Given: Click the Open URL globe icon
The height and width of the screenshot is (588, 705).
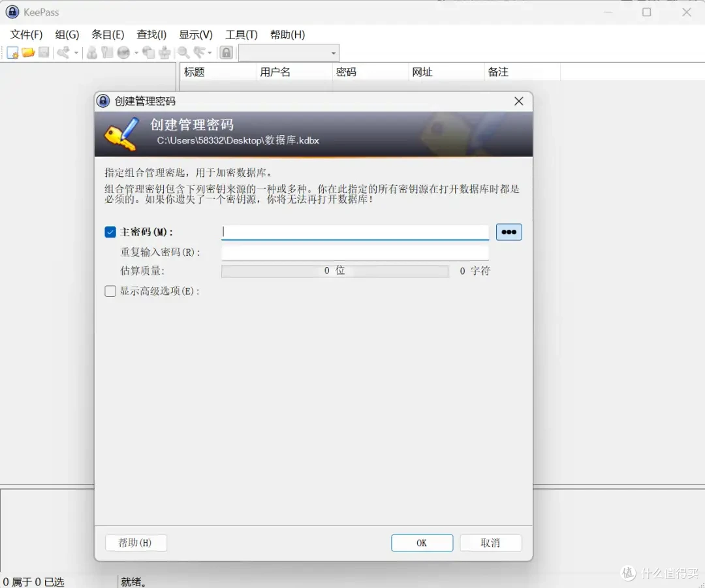Looking at the screenshot, I should [x=123, y=53].
